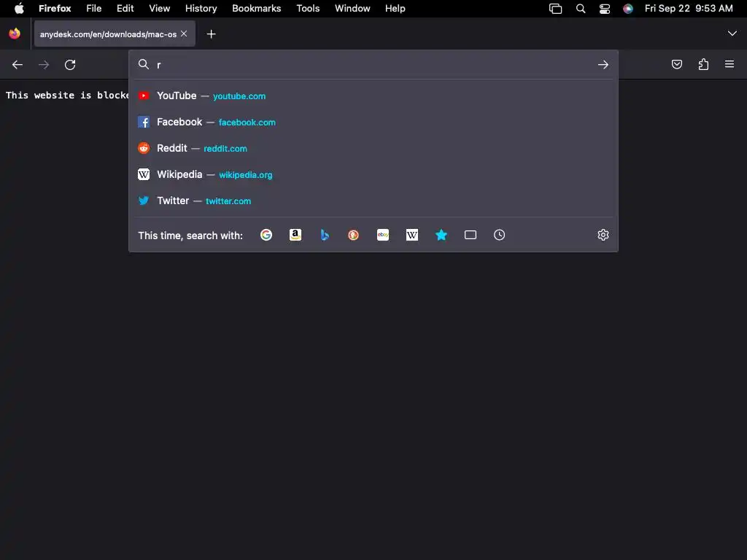Open search settings gear icon

tap(603, 235)
